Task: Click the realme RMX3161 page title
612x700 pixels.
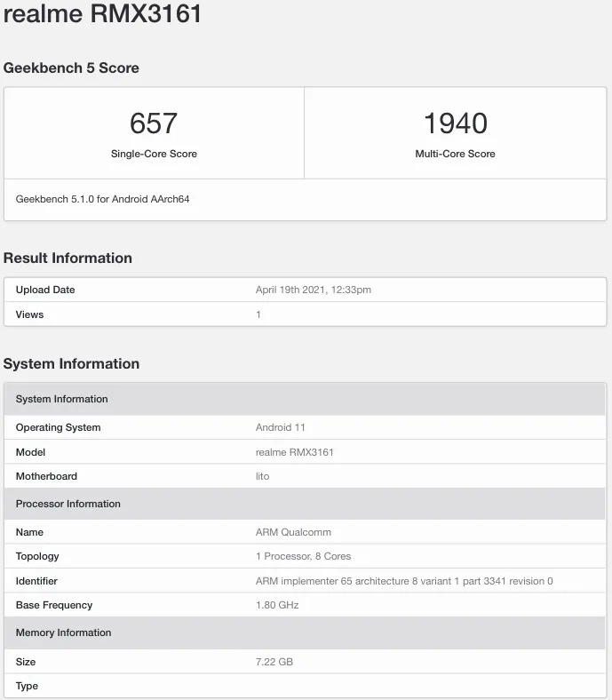Action: pyautogui.click(x=102, y=14)
